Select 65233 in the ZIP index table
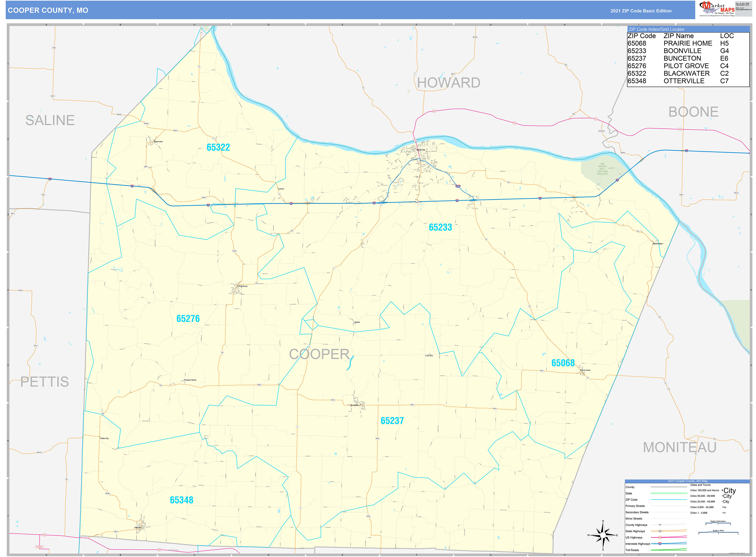The image size is (756, 557). pos(637,51)
